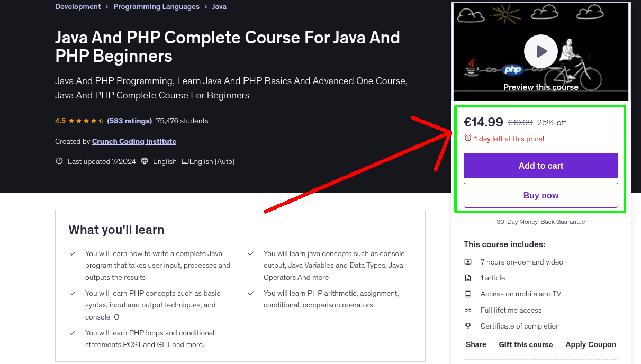Viewport: 641px width, 364px height.
Task: Select the Java breadcrumb link
Action: click(x=219, y=6)
